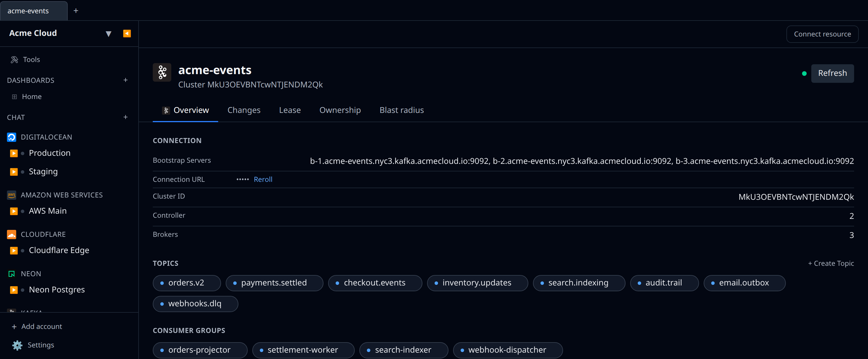The height and width of the screenshot is (359, 868).
Task: Click the Neon provider icon
Action: (x=12, y=274)
